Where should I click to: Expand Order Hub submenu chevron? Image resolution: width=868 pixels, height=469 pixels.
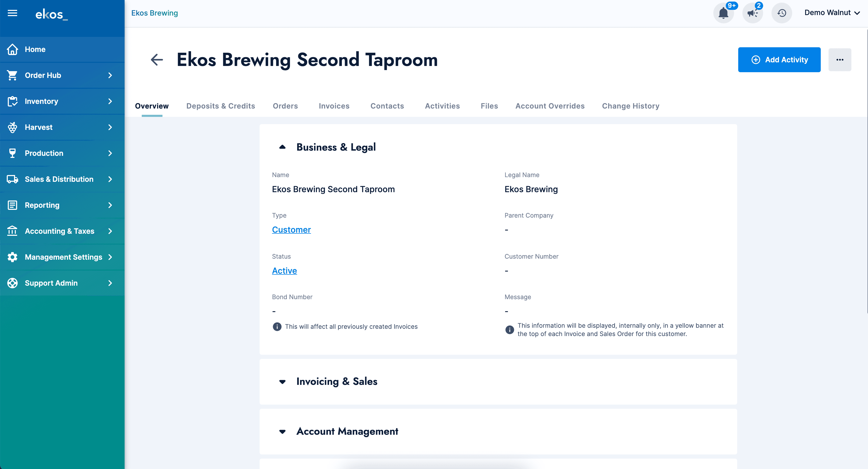point(110,75)
